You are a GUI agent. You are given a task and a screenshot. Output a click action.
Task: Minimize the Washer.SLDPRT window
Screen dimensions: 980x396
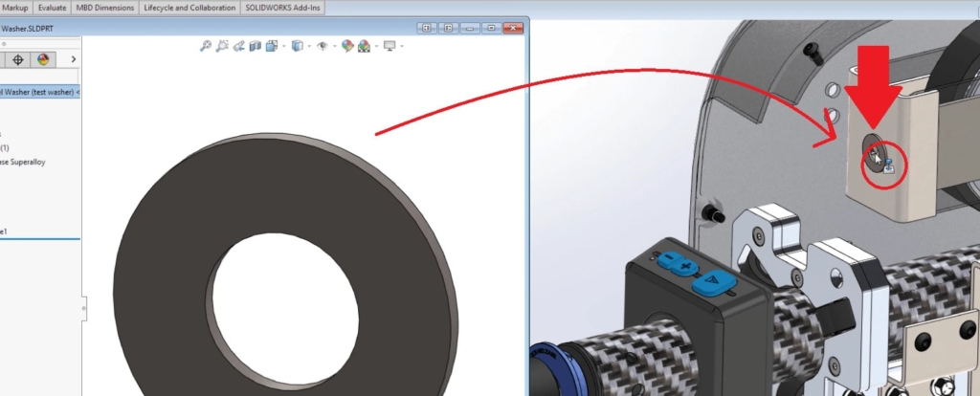[x=470, y=28]
